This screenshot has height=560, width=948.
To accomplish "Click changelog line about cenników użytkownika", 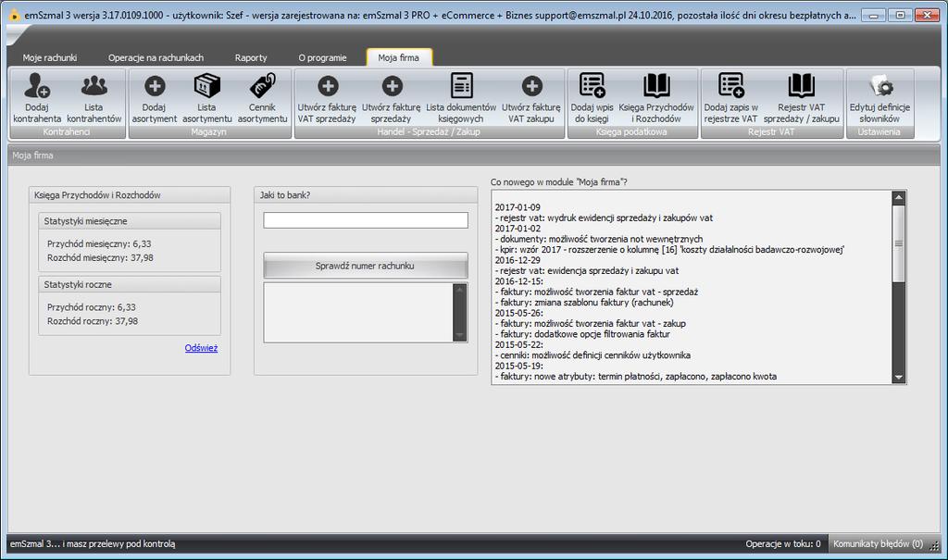I will pos(592,355).
